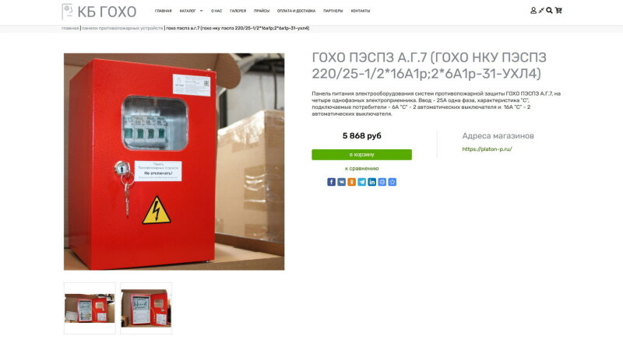Open the platon-p.ru store link
This screenshot has height=364, width=623.
coord(487,149)
